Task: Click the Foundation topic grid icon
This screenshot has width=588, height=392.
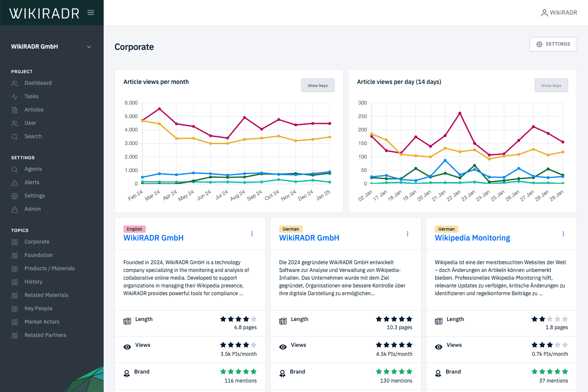Action: 15,255
